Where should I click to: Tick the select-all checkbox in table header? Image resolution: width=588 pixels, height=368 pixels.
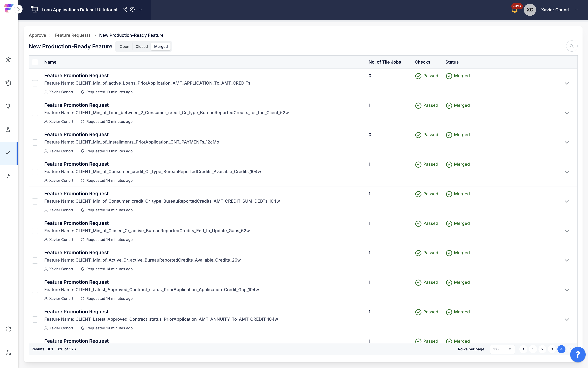[35, 62]
